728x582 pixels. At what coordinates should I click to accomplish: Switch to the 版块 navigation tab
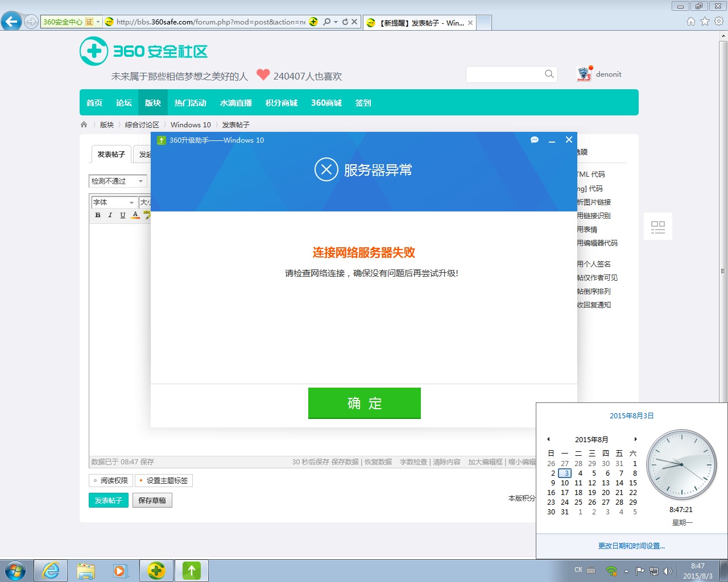(152, 103)
